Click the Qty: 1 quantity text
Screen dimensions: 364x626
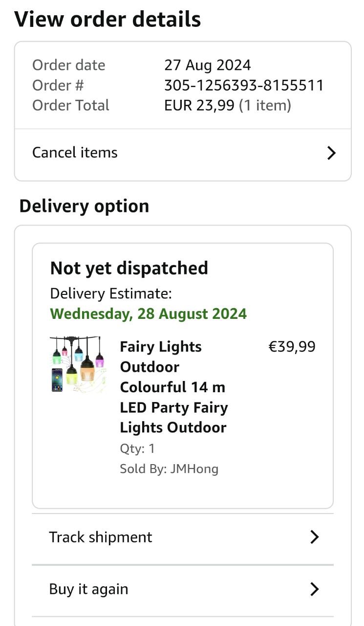(x=137, y=448)
